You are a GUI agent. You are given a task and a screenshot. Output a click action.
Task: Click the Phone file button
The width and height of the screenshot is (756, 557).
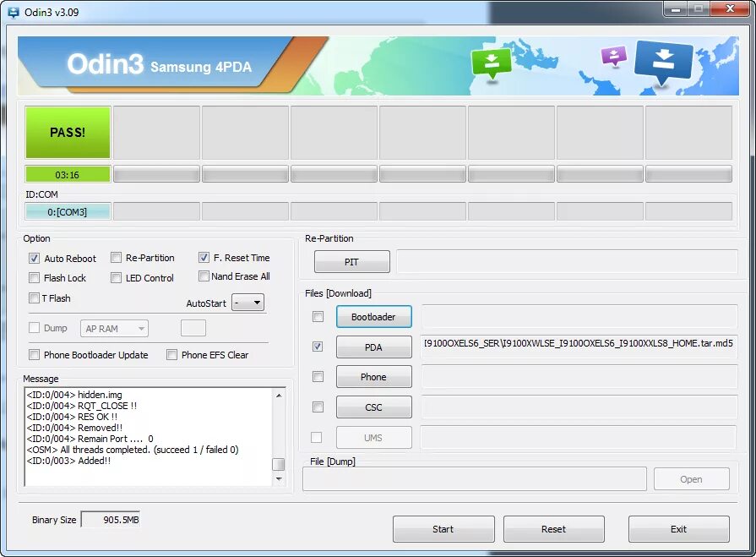(373, 377)
